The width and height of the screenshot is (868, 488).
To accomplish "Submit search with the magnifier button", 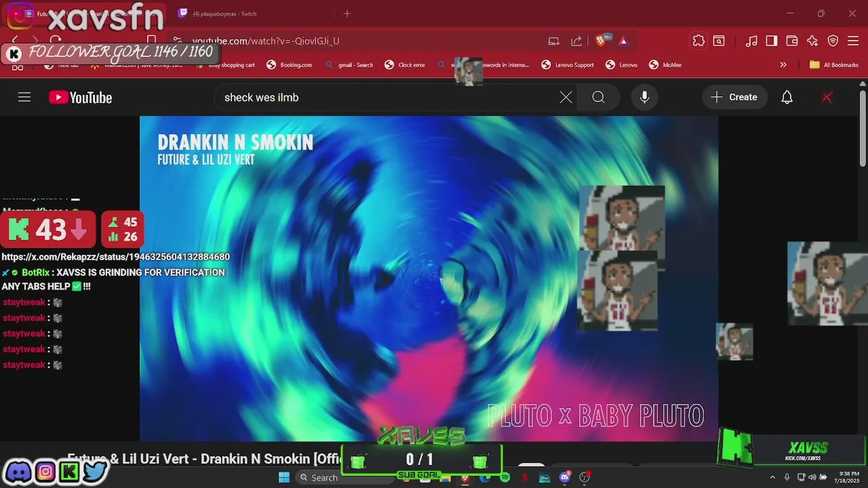I will (598, 98).
